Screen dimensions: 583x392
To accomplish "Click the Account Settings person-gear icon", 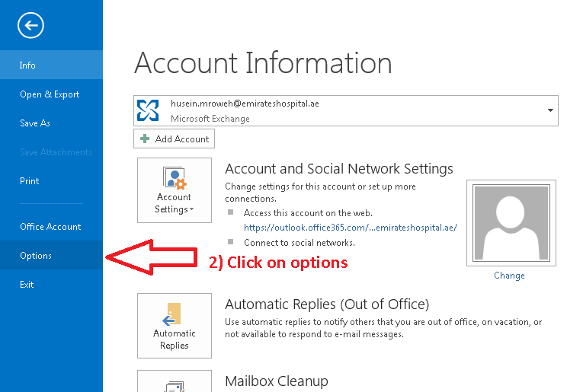I will (x=175, y=178).
